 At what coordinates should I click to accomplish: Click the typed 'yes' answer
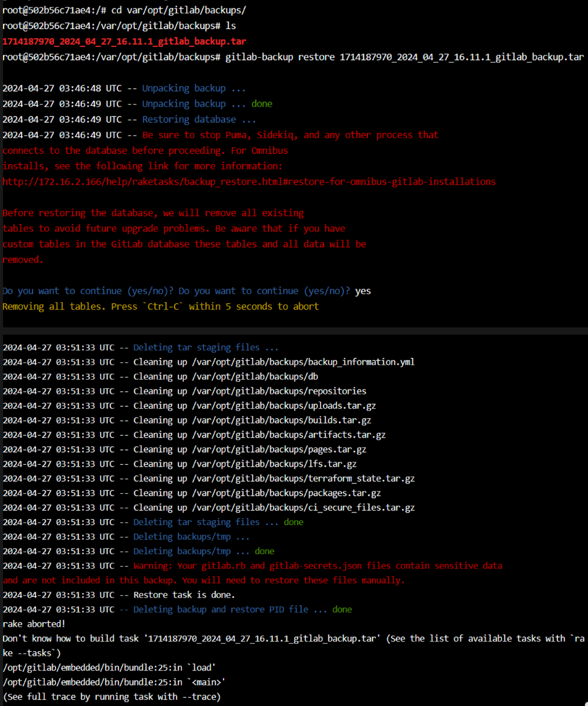click(363, 291)
